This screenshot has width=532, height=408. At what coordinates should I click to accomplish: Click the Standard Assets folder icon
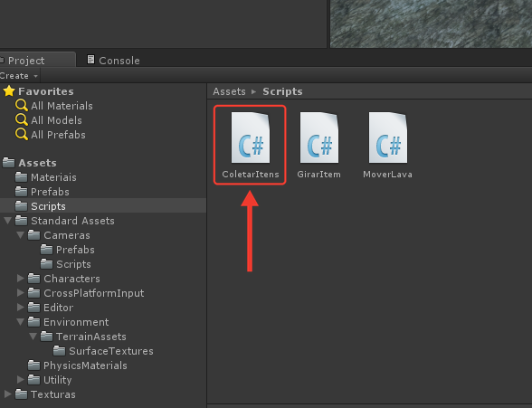point(22,221)
